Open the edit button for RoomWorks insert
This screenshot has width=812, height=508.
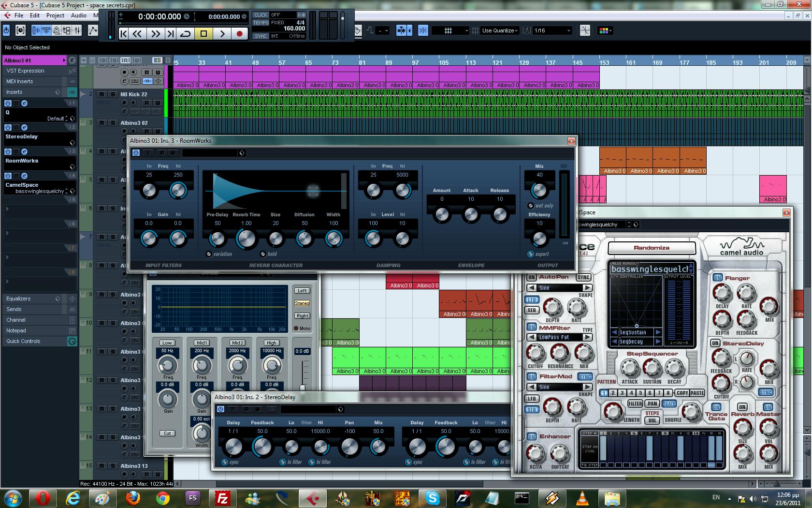click(x=24, y=151)
